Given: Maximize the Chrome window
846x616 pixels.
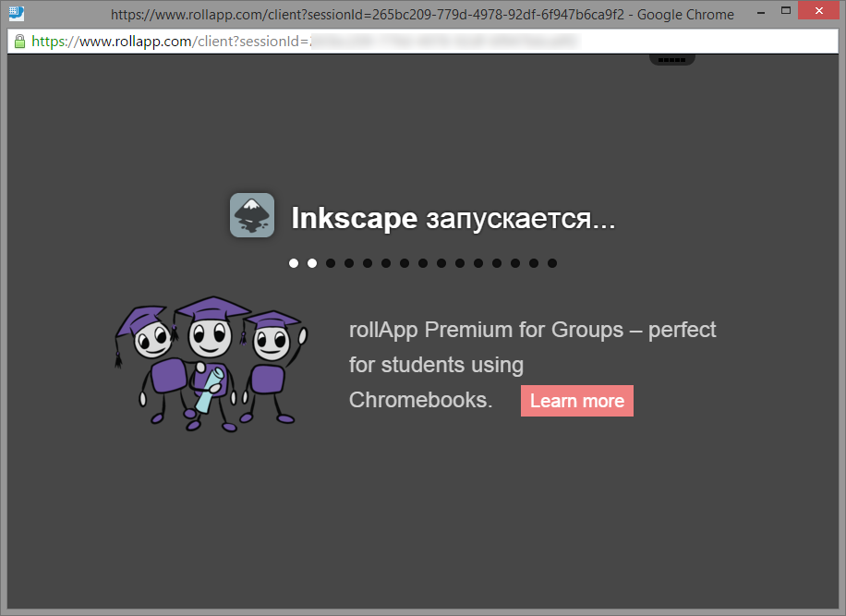Looking at the screenshot, I should coord(786,11).
